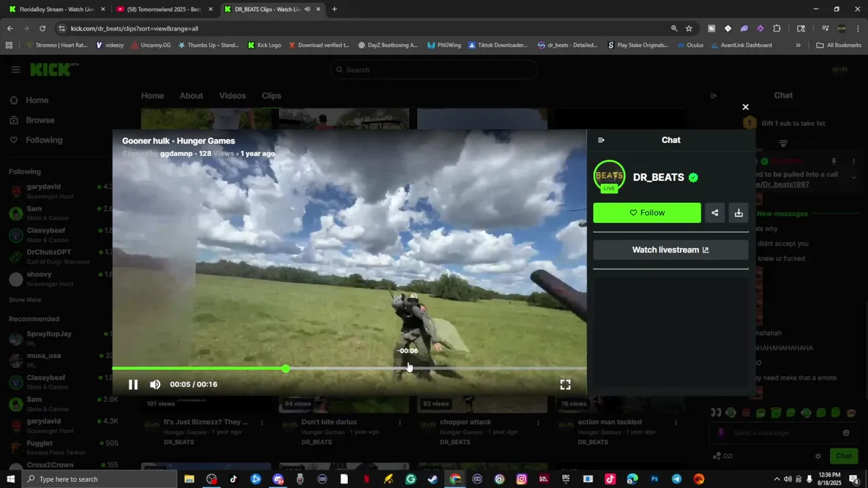Open the Kick Logo bookmark

(264, 45)
